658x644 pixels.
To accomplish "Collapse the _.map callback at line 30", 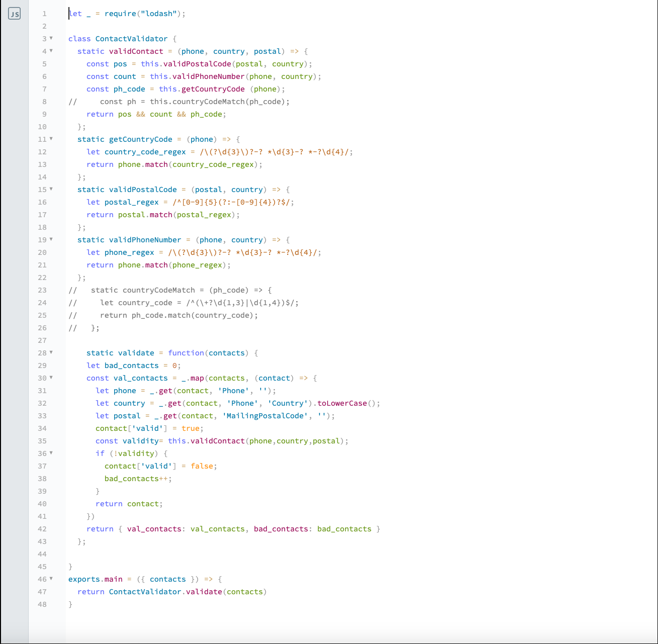I will pos(51,378).
